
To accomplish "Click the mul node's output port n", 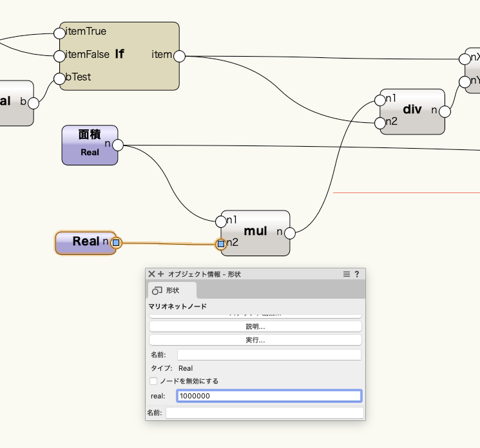I will point(289,232).
